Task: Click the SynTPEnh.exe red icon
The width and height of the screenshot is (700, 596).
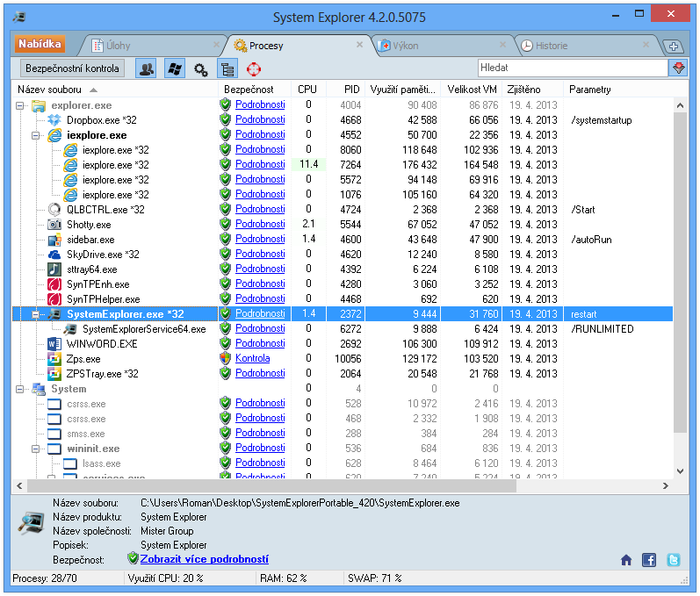Action: pos(54,284)
